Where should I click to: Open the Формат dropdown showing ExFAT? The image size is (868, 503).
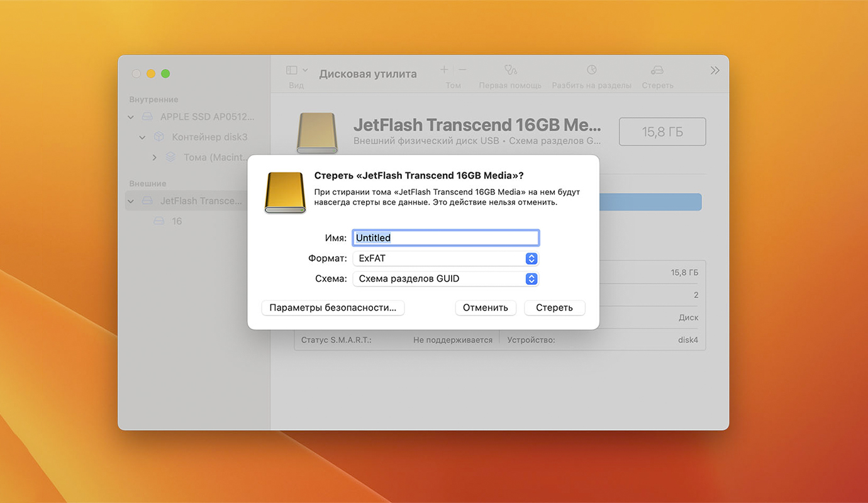tap(446, 258)
